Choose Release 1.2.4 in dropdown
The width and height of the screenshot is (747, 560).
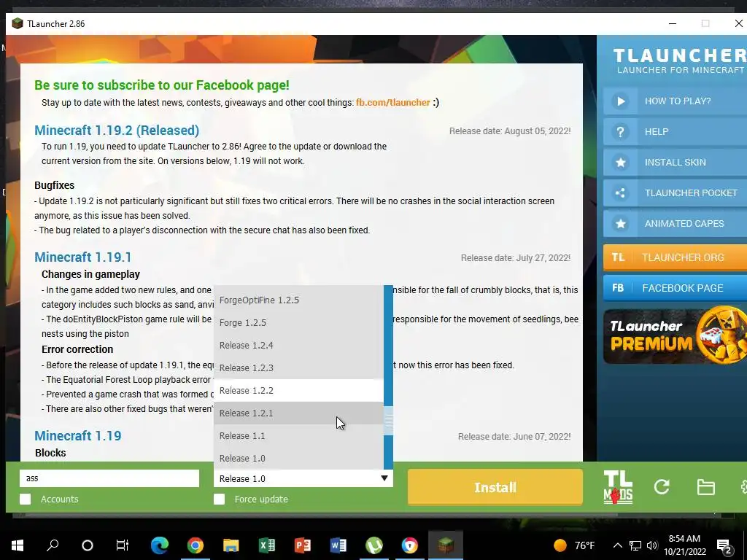[x=298, y=345]
